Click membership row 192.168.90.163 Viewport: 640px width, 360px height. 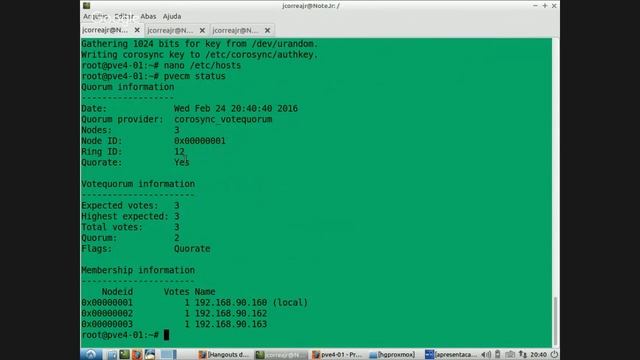click(x=174, y=324)
